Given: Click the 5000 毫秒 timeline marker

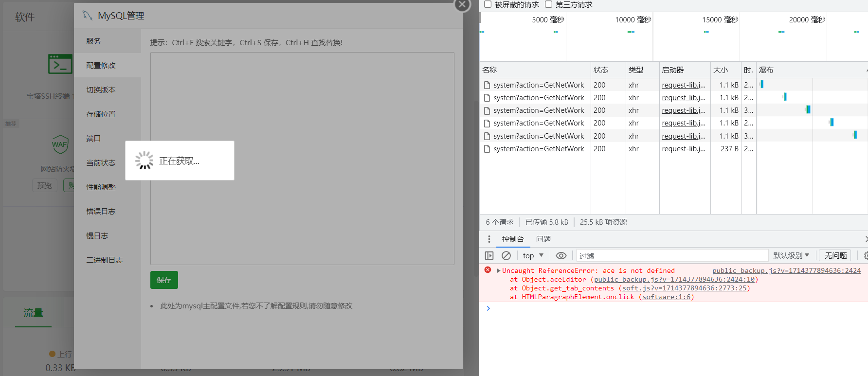Looking at the screenshot, I should (548, 19).
